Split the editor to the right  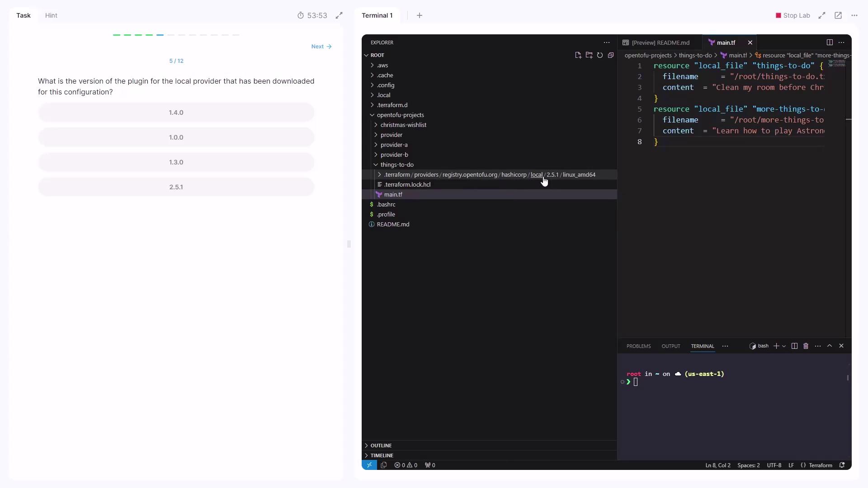tap(830, 42)
